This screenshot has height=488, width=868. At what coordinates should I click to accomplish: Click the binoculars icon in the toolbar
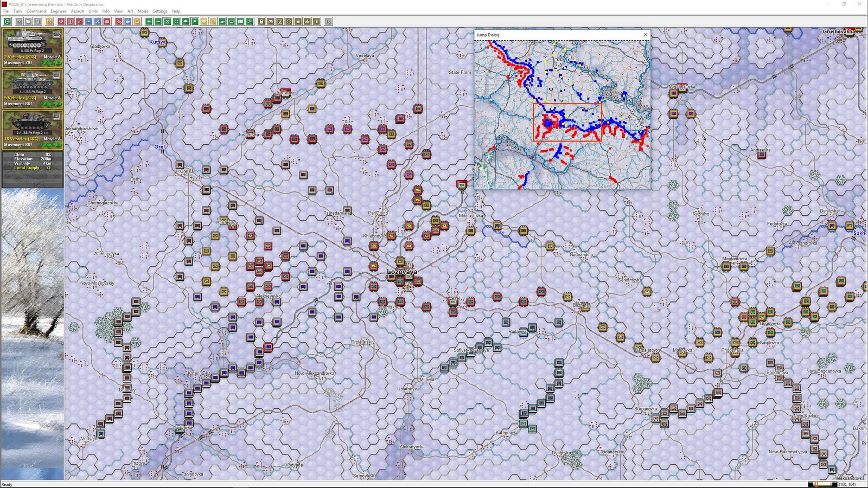(271, 22)
